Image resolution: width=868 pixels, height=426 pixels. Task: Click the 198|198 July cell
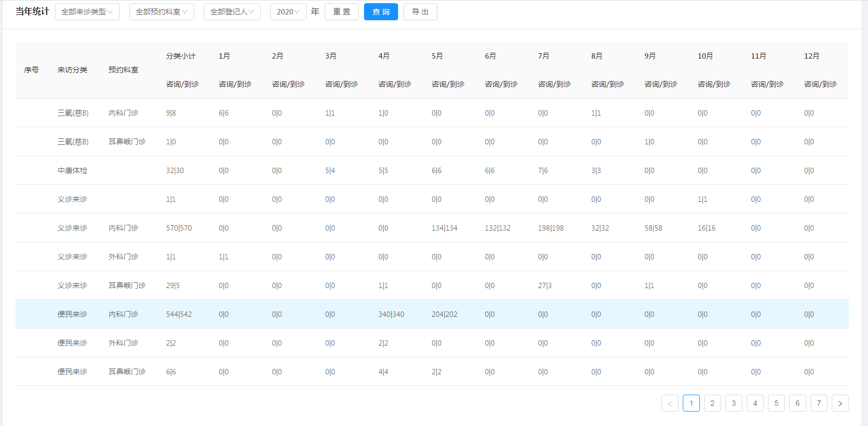click(551, 228)
